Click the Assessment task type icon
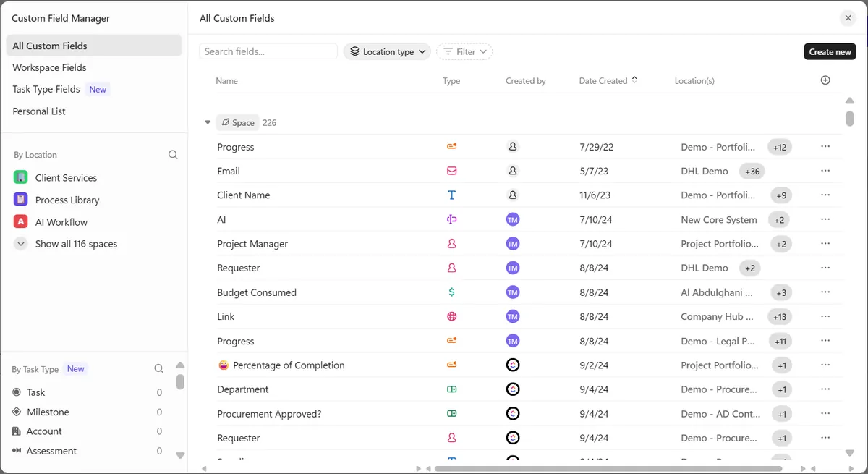Screen dimensions: 868x474 (x=17, y=451)
